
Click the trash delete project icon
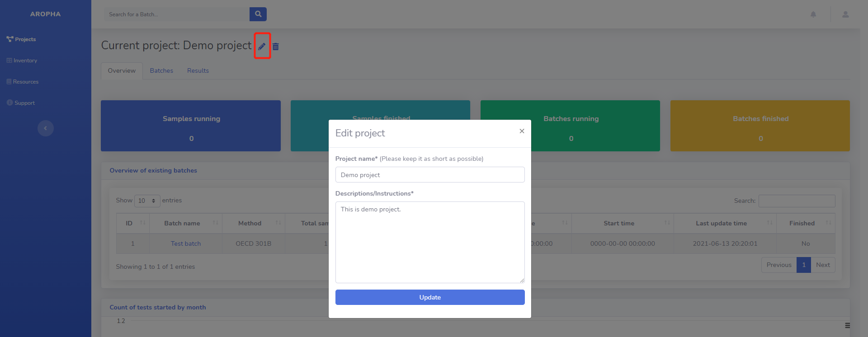point(276,47)
